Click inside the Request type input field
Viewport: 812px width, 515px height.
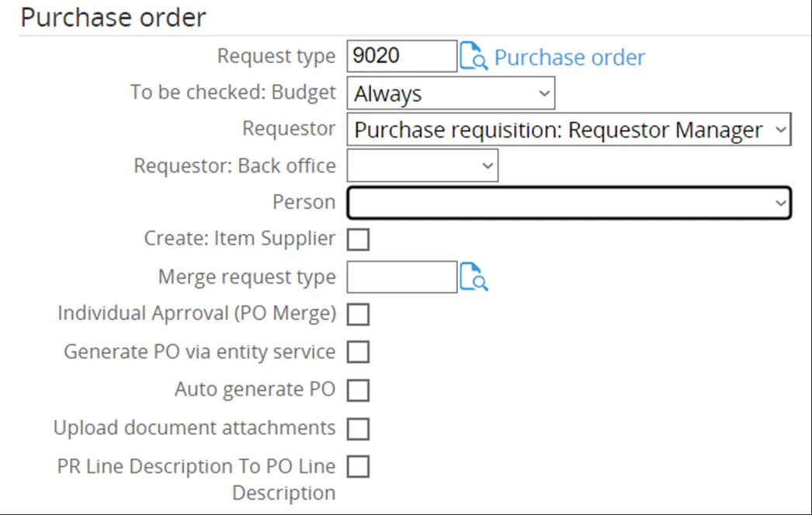click(x=401, y=55)
